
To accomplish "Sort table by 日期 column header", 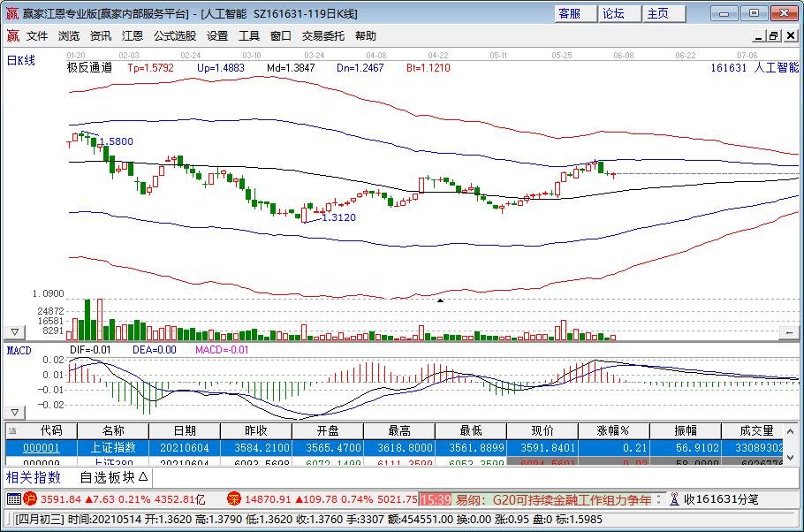I will [x=185, y=431].
